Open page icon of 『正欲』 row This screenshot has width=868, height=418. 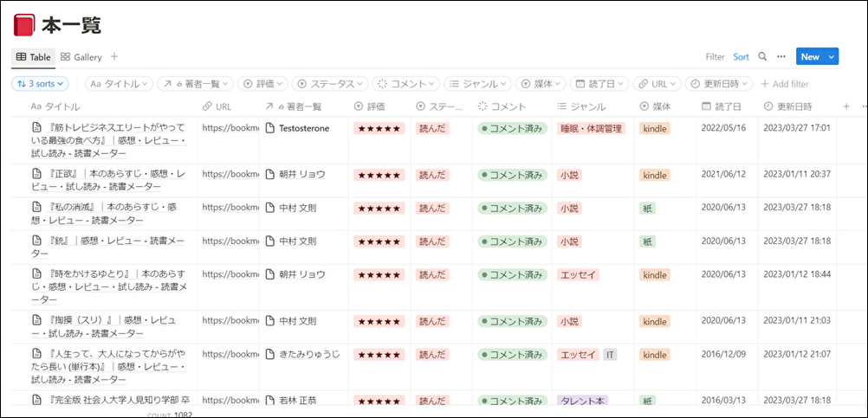point(36,174)
